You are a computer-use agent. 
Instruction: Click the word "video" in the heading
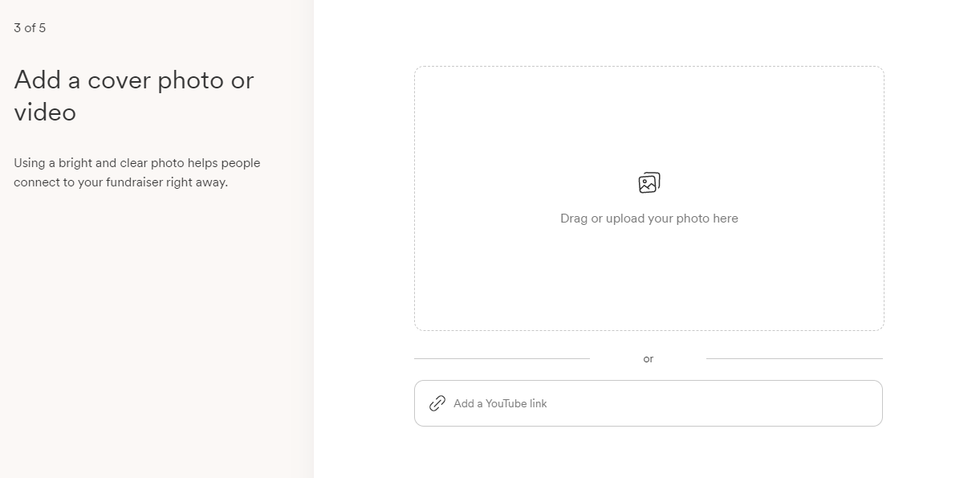[x=45, y=112]
